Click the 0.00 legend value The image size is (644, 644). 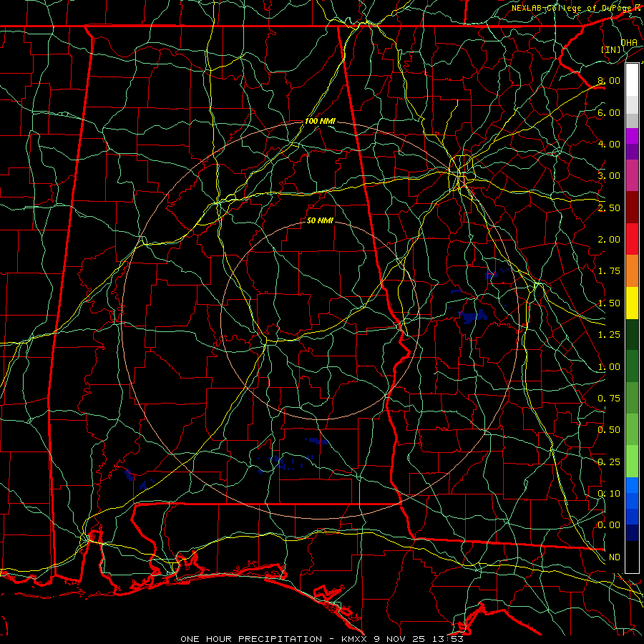point(609,525)
